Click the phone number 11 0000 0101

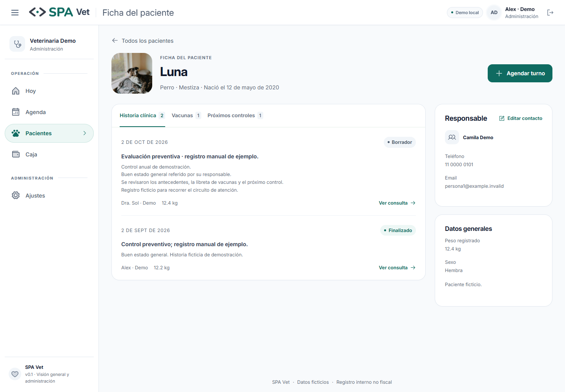point(459,165)
